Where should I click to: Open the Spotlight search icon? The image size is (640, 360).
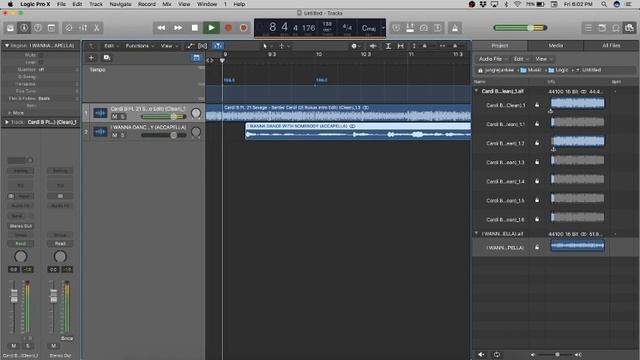coord(604,4)
